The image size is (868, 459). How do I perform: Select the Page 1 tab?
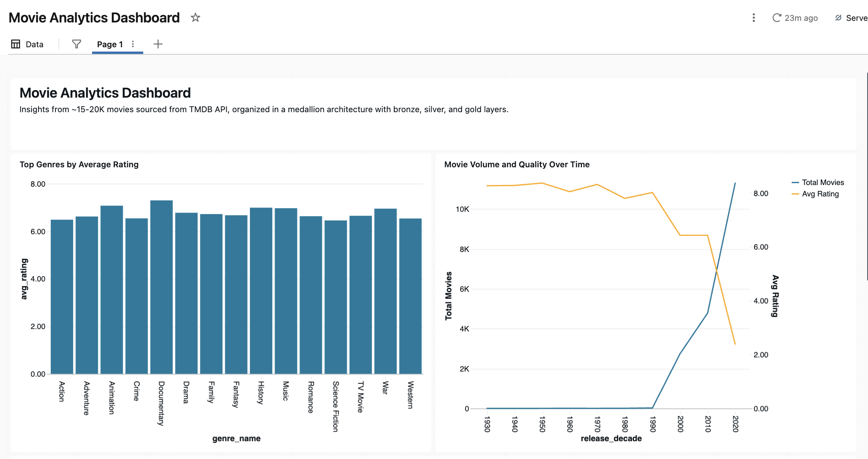pyautogui.click(x=110, y=44)
